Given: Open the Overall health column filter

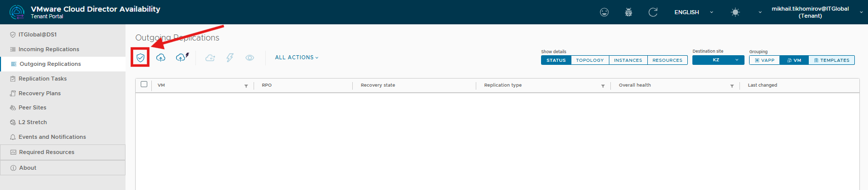Looking at the screenshot, I should [732, 86].
